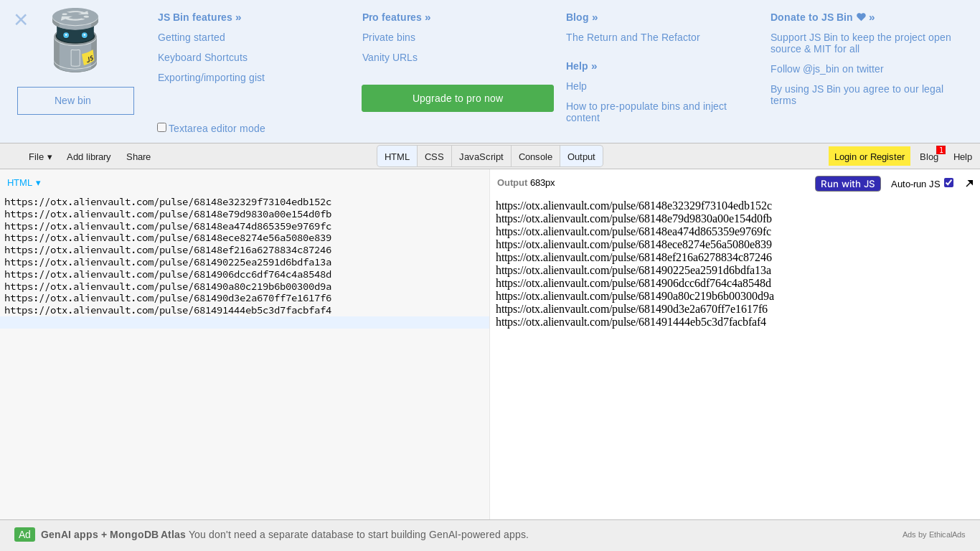Open the Help link in toolbar
The image size is (980, 551).
click(x=963, y=156)
